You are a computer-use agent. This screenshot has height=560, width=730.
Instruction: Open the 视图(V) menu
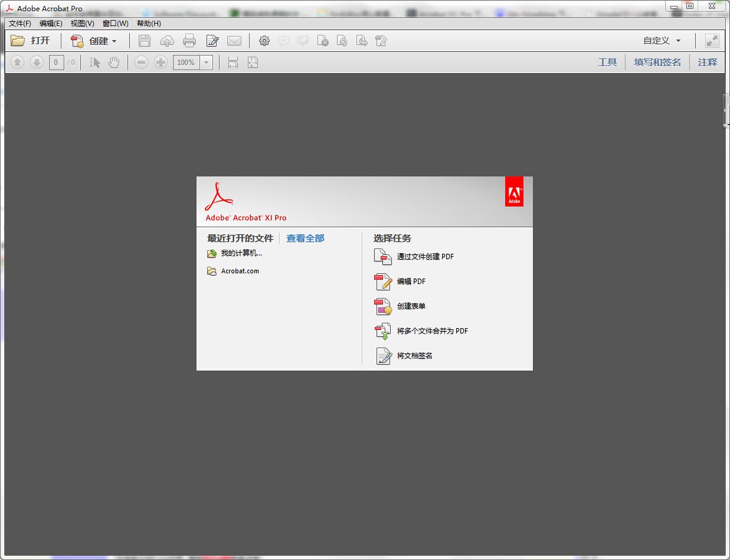(x=82, y=24)
